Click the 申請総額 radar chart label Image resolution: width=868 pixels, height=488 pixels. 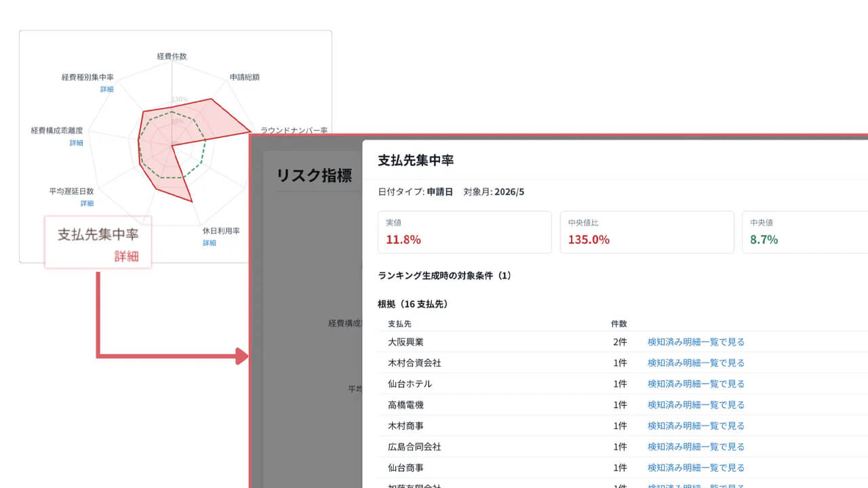pyautogui.click(x=245, y=77)
